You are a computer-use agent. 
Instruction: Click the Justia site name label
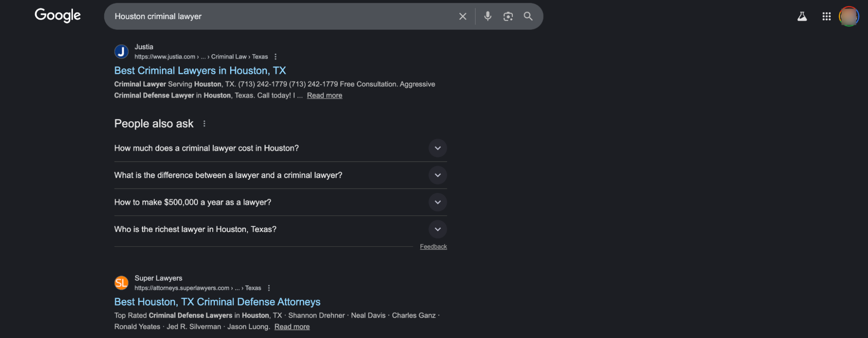144,47
